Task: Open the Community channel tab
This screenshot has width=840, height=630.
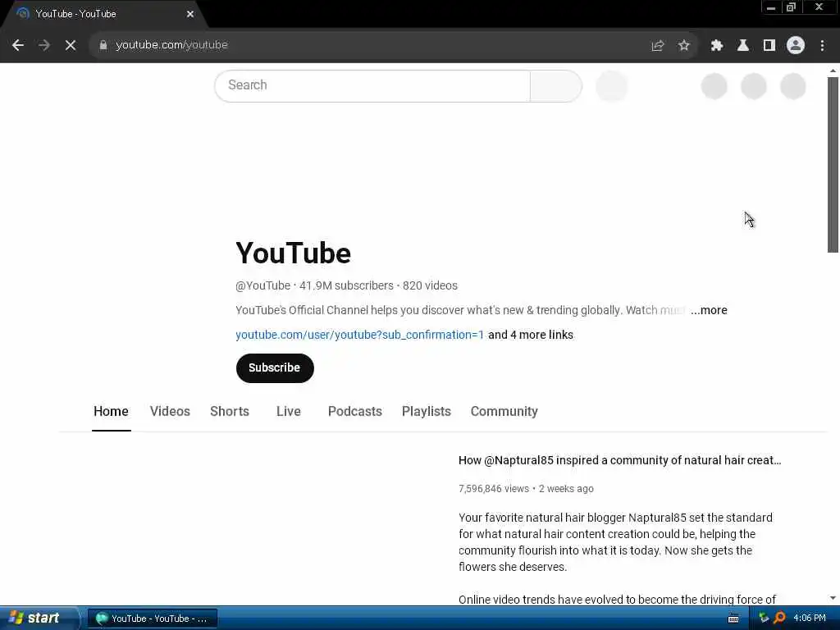Action: (x=504, y=412)
